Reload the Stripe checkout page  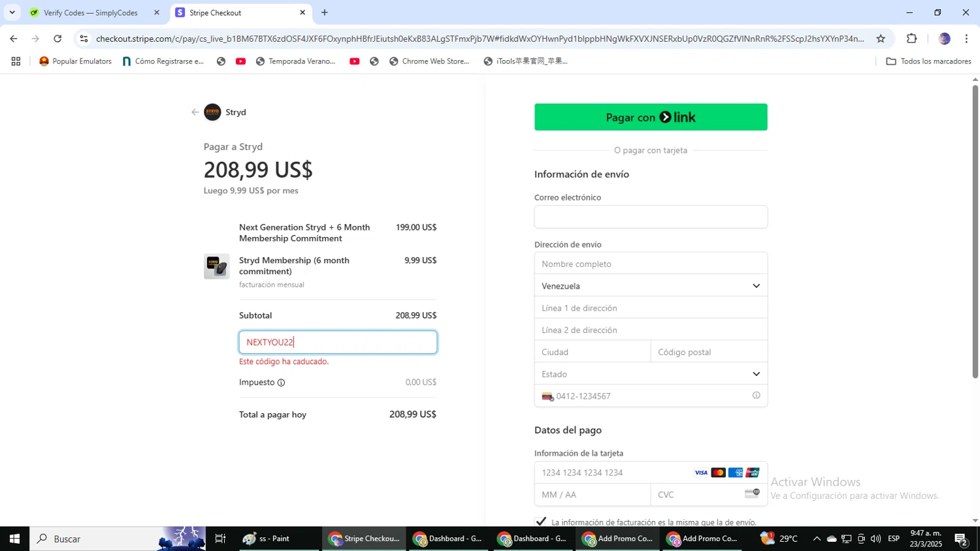click(x=57, y=39)
